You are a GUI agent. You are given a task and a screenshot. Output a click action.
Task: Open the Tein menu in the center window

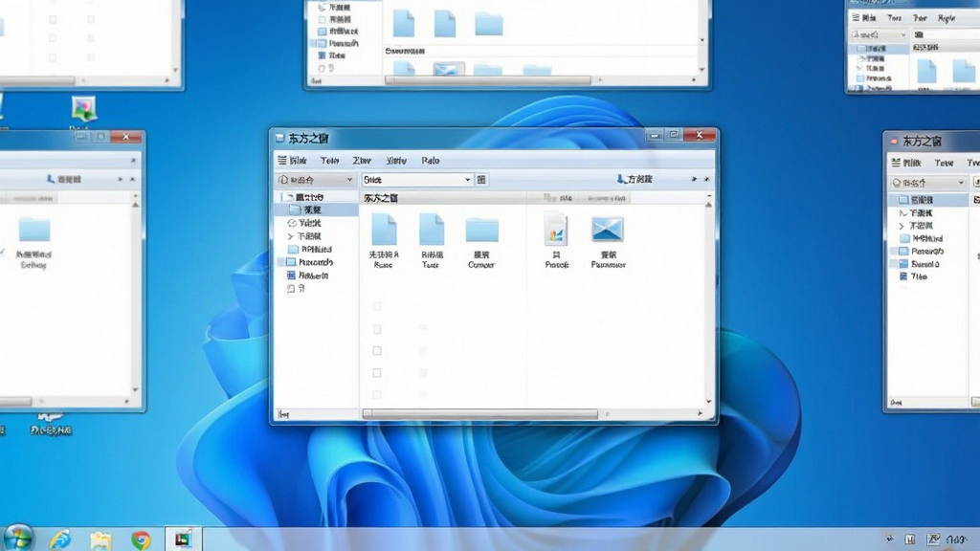click(329, 161)
